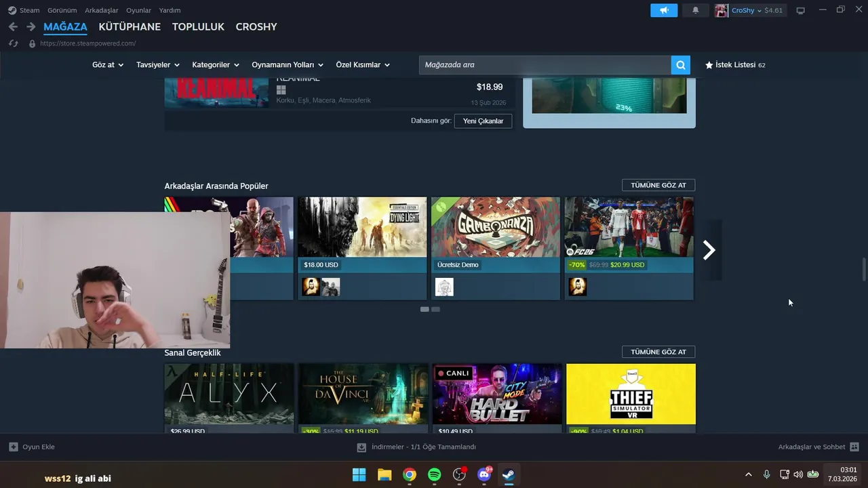Show hidden system tray icons
Viewport: 868px width, 488px height.
pos(749,474)
